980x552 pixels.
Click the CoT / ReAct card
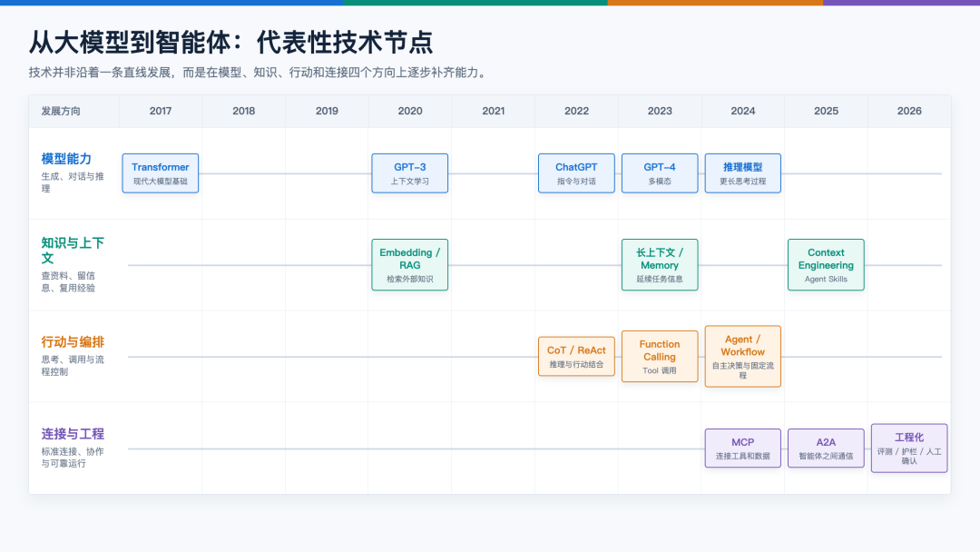click(576, 356)
